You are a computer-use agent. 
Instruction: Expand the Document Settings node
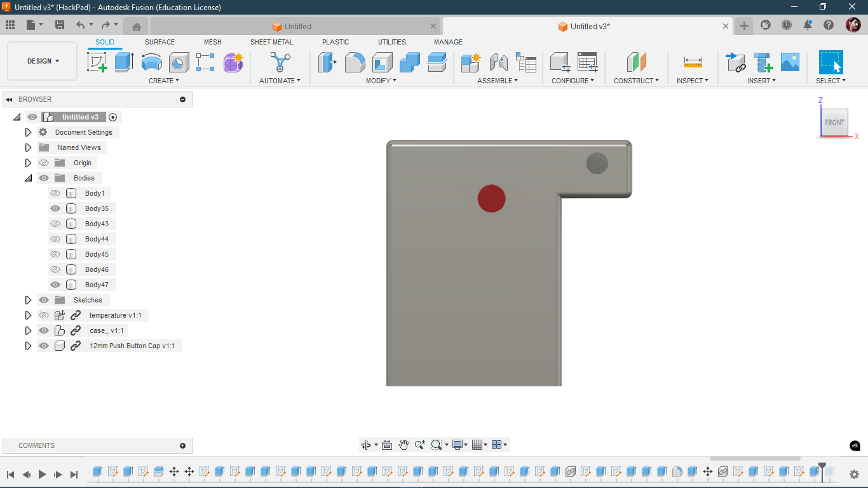28,132
